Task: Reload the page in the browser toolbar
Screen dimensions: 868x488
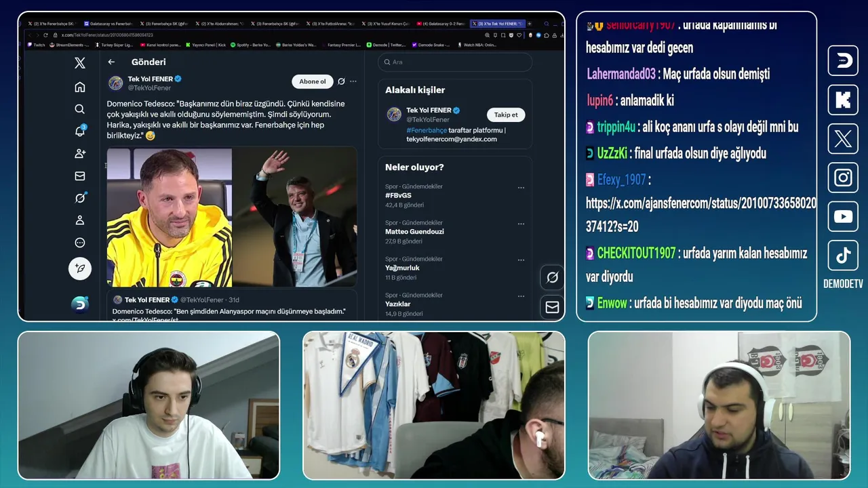Action: (46, 35)
